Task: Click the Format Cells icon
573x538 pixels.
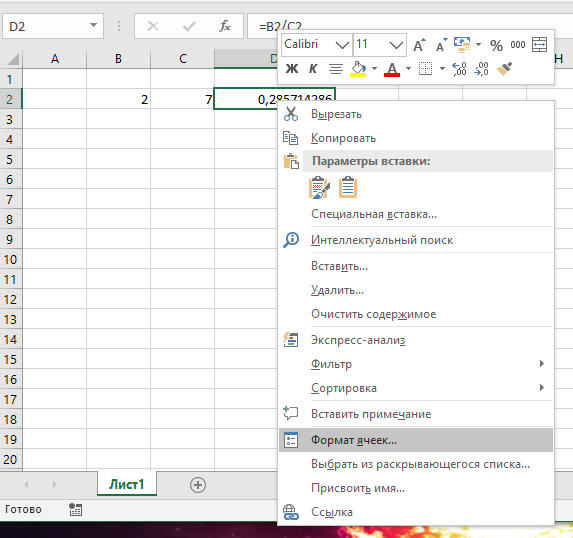Action: click(291, 440)
